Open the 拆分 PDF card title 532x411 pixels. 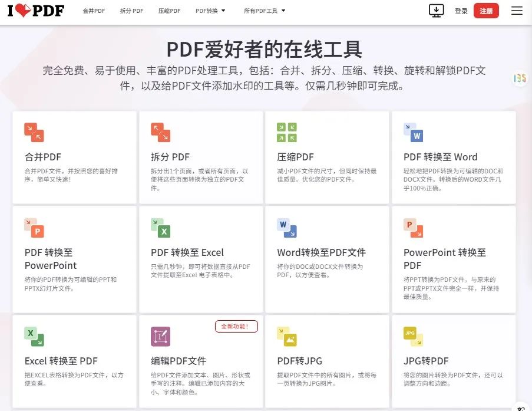(x=170, y=157)
